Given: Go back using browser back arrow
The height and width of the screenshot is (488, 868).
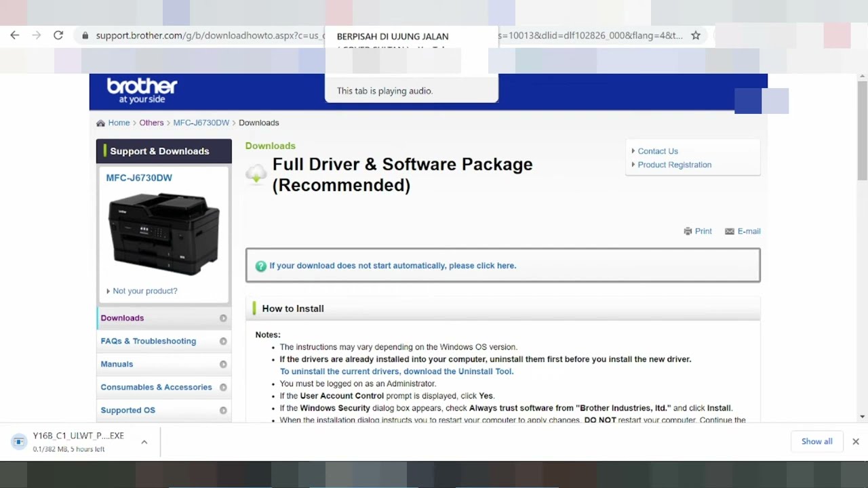Looking at the screenshot, I should [x=15, y=35].
